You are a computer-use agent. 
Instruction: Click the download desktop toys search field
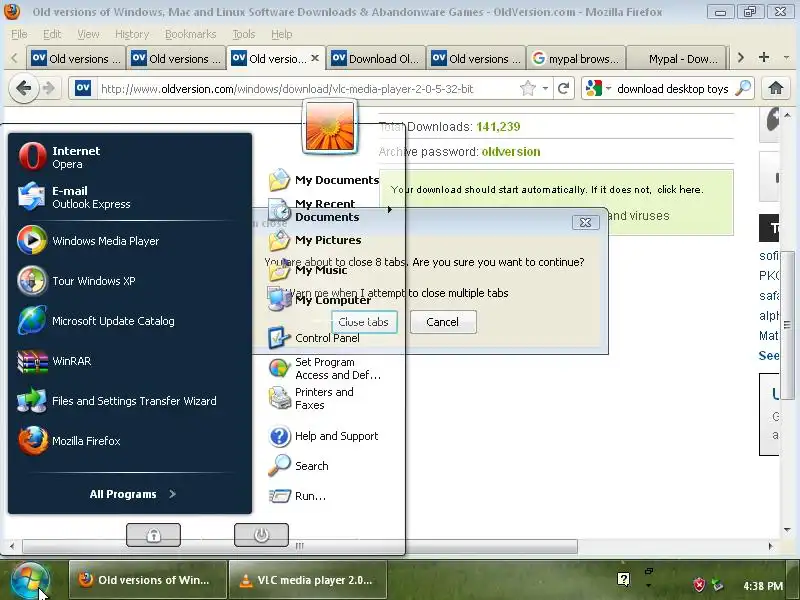point(672,89)
